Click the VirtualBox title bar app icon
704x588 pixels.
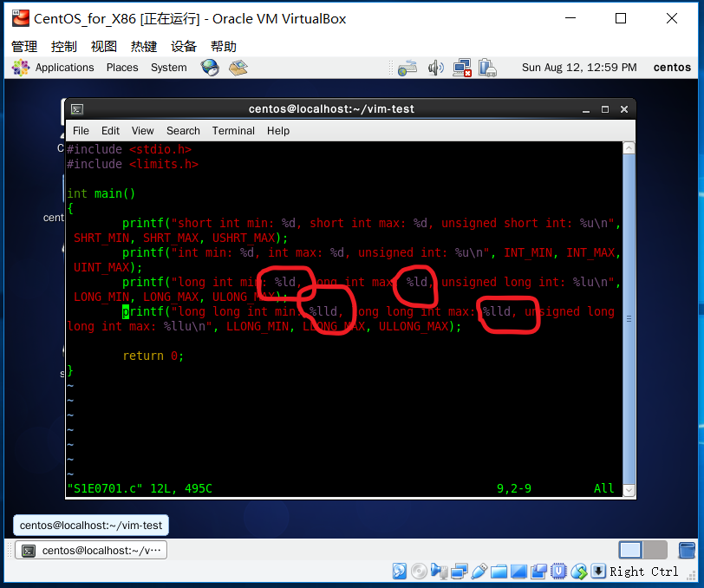21,18
